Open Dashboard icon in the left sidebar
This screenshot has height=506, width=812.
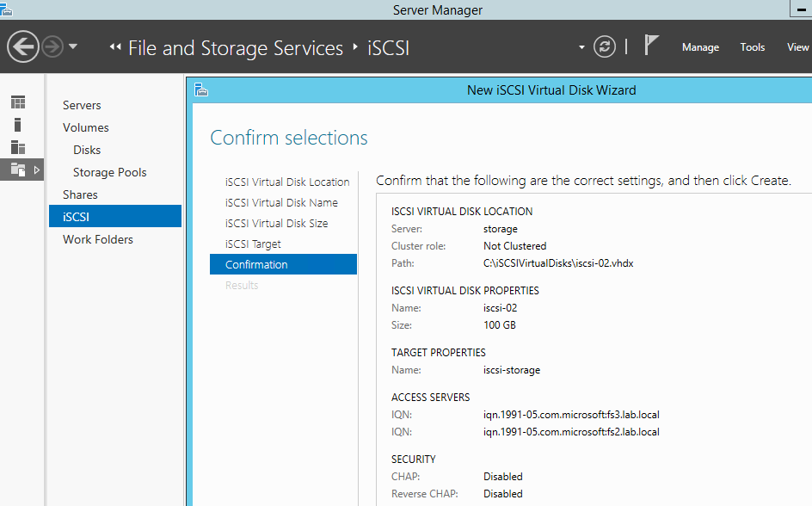coord(18,102)
